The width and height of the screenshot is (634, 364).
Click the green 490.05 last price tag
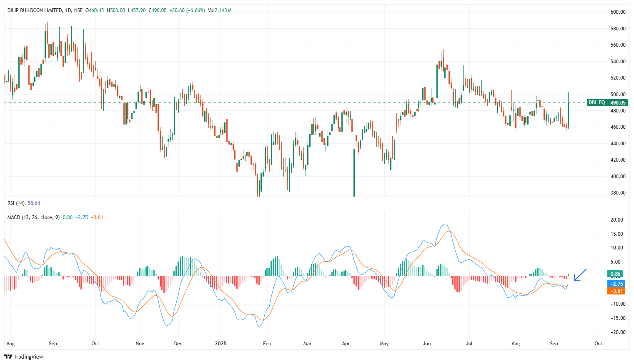point(618,102)
